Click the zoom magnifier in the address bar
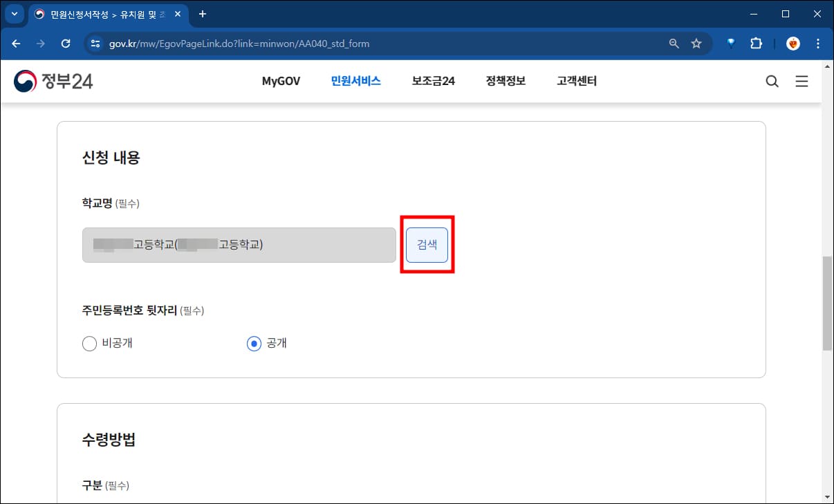 (673, 43)
